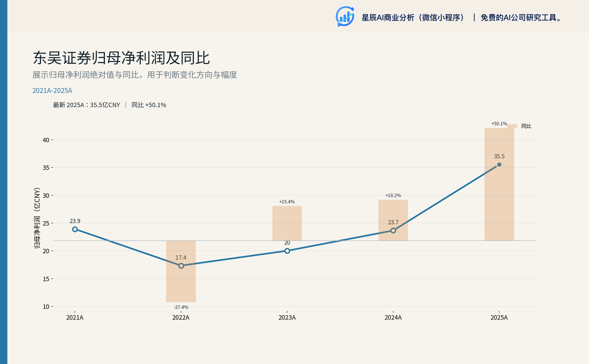Click the 2024A growth bar

(x=393, y=220)
